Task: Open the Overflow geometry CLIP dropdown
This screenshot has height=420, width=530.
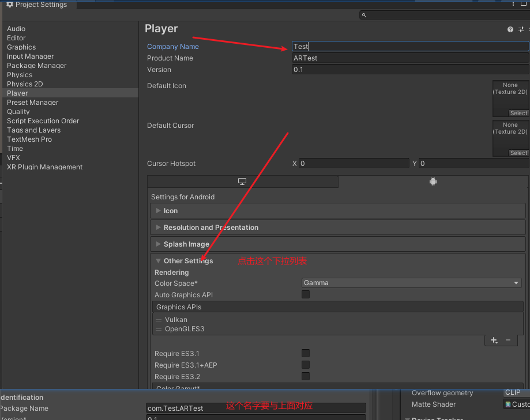Action: pos(517,392)
